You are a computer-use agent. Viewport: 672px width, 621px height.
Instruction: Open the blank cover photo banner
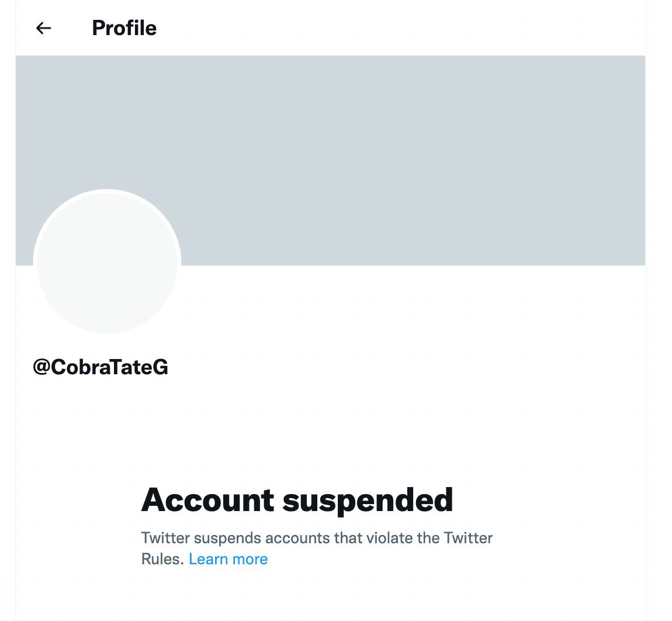pyautogui.click(x=330, y=160)
